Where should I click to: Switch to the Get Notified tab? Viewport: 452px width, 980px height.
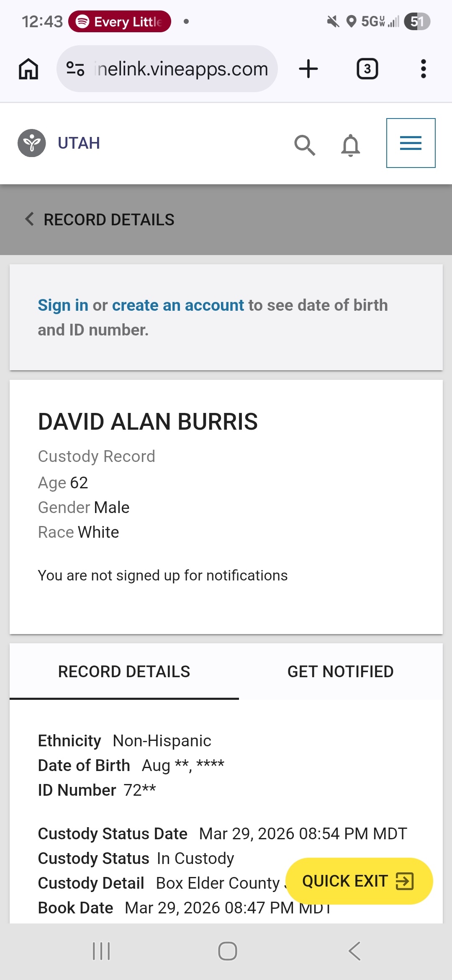tap(340, 672)
